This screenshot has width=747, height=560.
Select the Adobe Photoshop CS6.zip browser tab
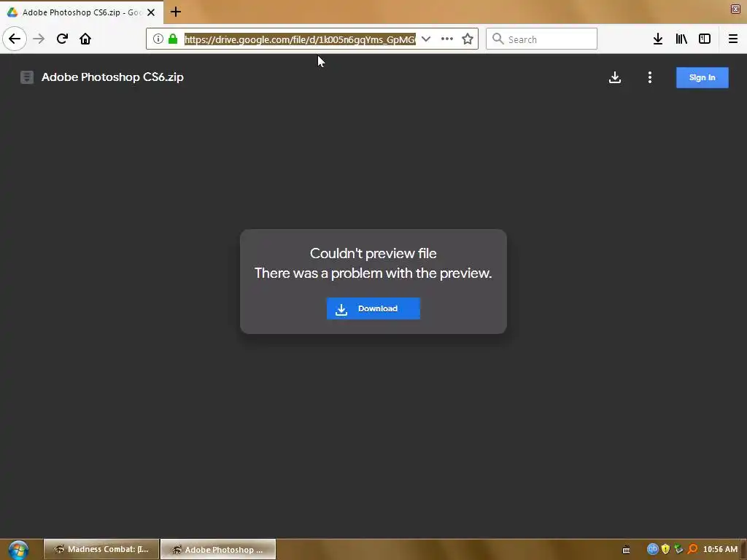click(82, 12)
